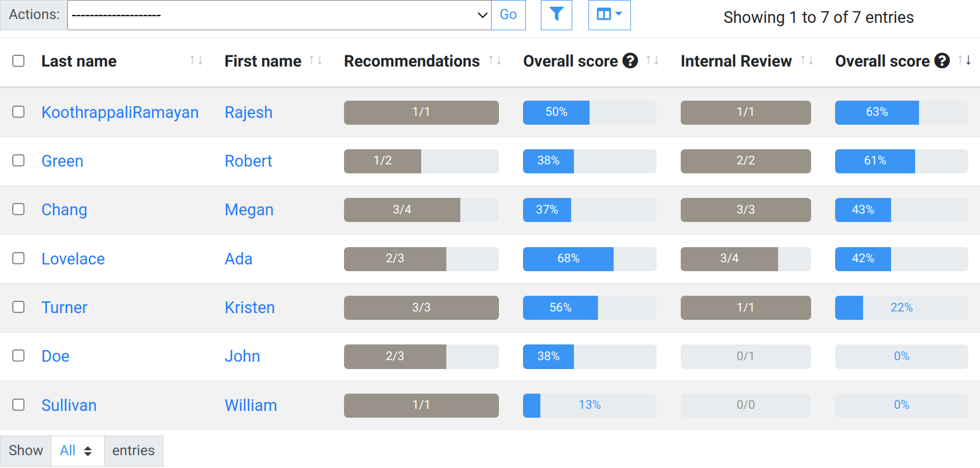Sort by Internal Review arrows icon
The width and height of the screenshot is (980, 468).
806,60
